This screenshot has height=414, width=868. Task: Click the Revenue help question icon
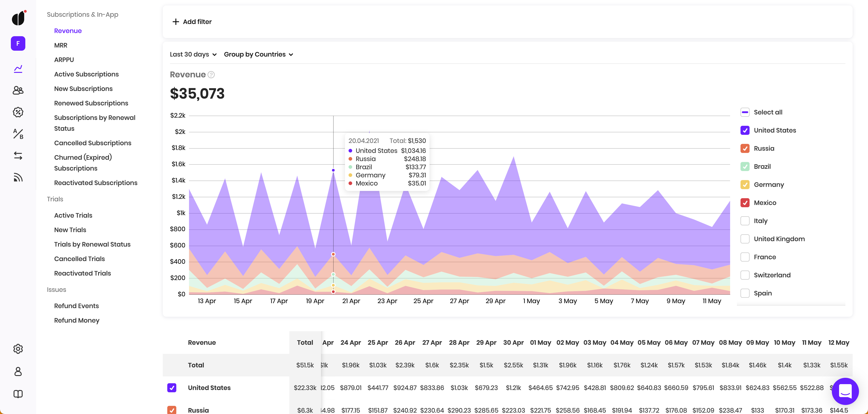coord(211,74)
